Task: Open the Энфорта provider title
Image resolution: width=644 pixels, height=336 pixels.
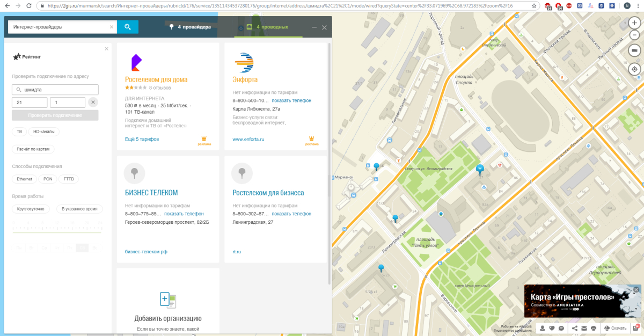Action: click(245, 79)
